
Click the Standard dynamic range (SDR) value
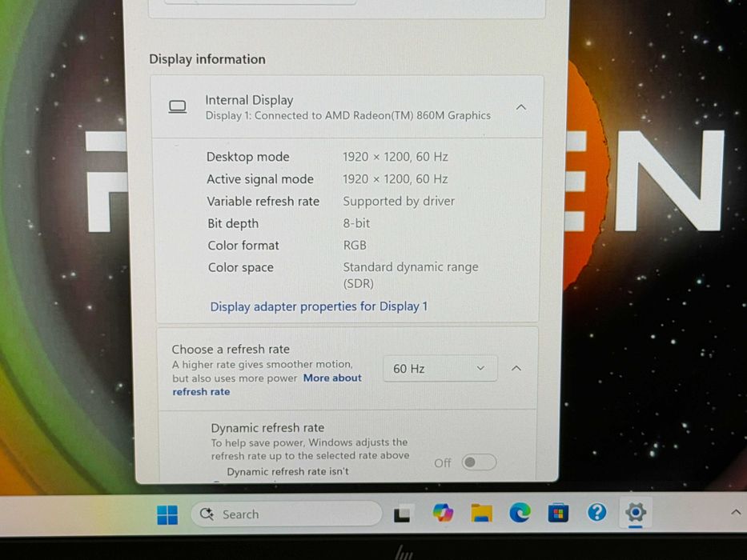click(x=411, y=275)
